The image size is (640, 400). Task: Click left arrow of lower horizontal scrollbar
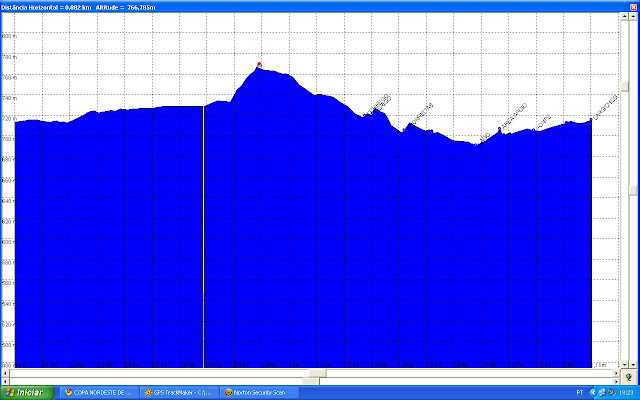point(5,381)
